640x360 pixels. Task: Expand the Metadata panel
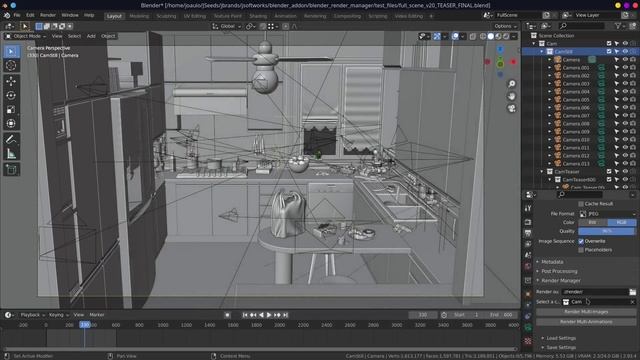pos(552,262)
